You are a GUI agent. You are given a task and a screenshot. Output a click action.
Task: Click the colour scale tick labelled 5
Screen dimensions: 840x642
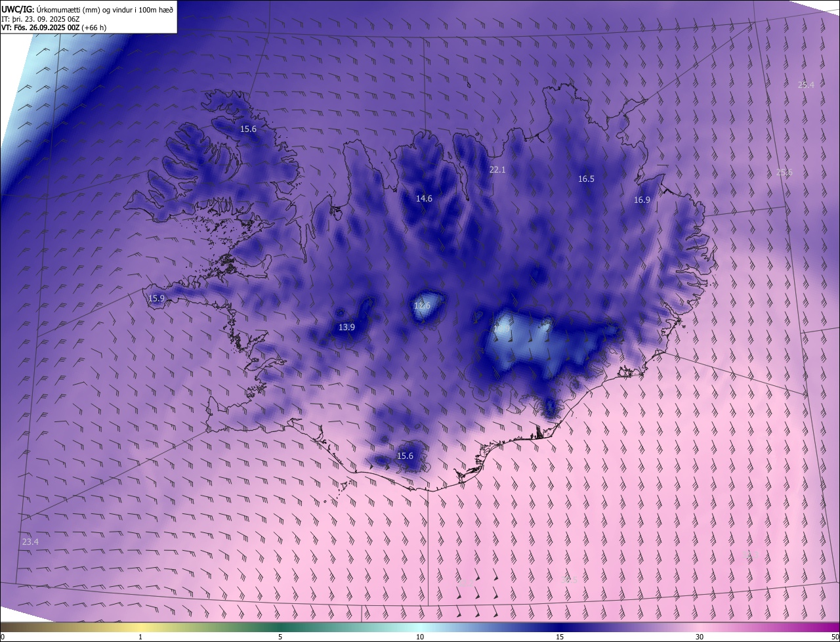click(x=280, y=637)
